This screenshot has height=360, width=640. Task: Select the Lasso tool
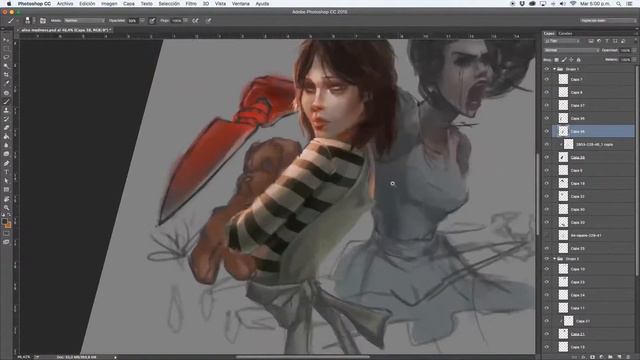(x=6, y=57)
